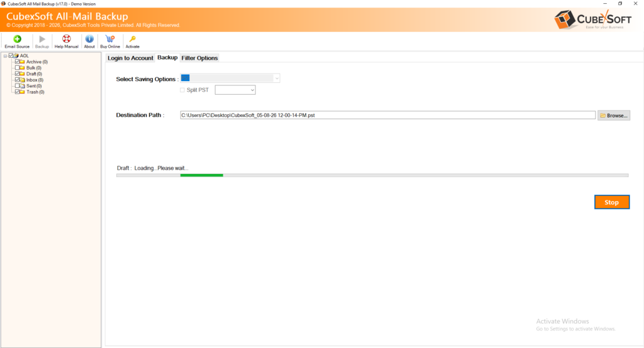
Task: Select the Trash folder icon
Action: click(x=22, y=92)
